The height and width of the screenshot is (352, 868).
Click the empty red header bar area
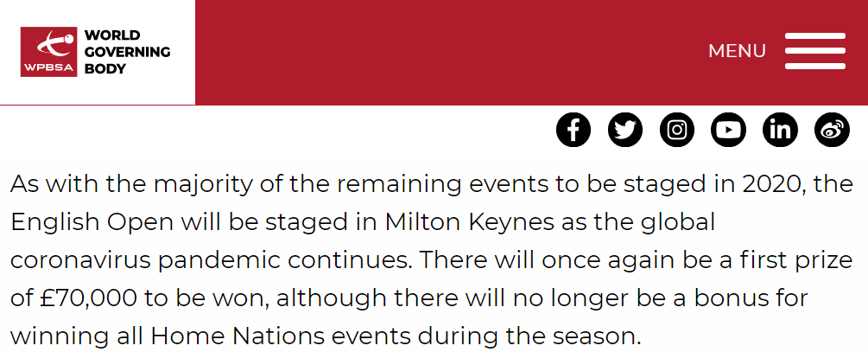[443, 52]
